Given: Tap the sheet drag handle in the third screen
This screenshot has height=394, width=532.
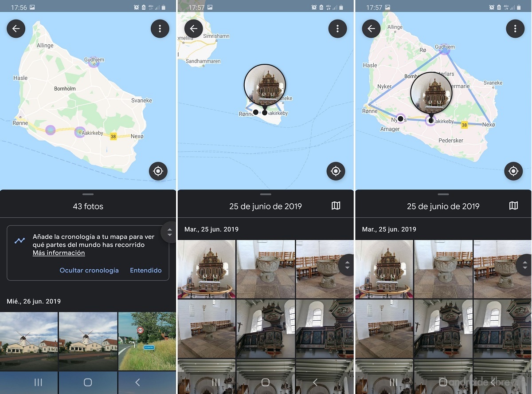Looking at the screenshot, I should pyautogui.click(x=443, y=194).
